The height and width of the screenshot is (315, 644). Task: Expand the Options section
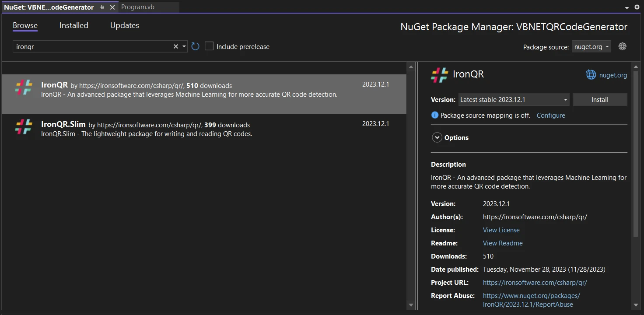(437, 137)
